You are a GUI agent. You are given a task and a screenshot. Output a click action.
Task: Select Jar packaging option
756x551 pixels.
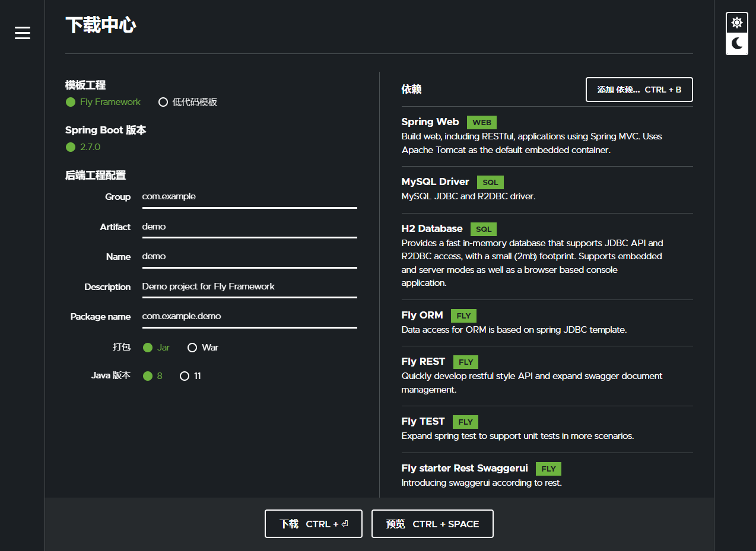tap(157, 348)
